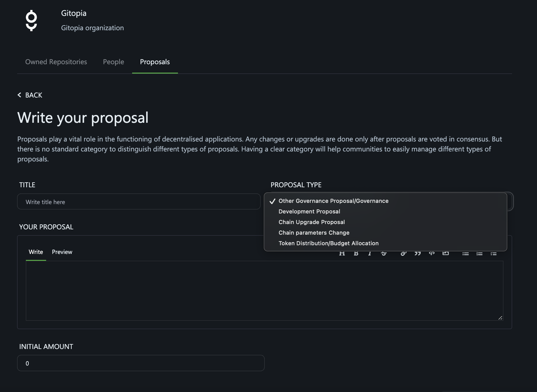Insert a block quote
Viewport: 537px width, 392px height.
(x=418, y=253)
